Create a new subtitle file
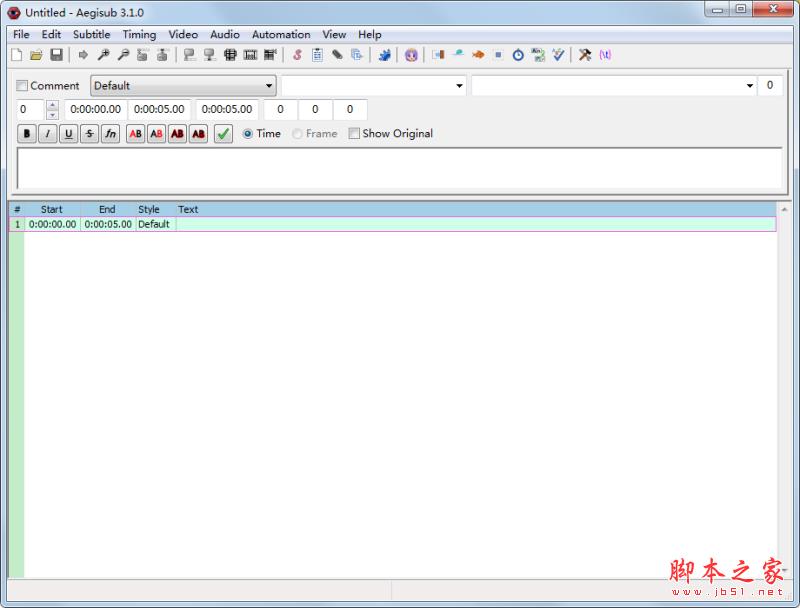Viewport: 800px width, 608px height. coord(16,55)
